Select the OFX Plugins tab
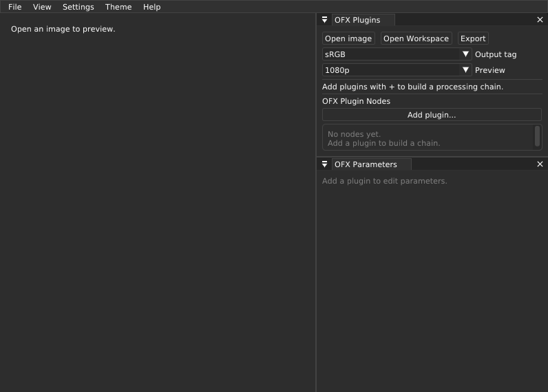 [x=363, y=20]
